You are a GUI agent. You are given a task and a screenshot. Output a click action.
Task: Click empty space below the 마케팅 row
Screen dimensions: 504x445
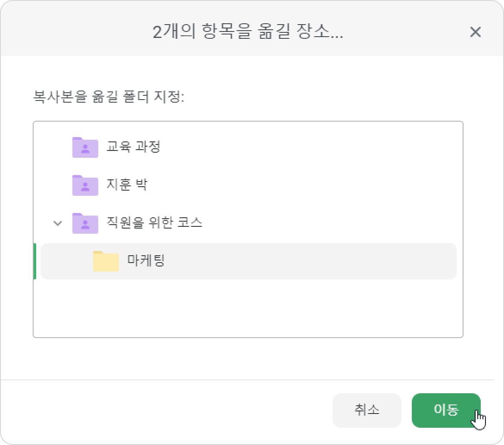pos(248,308)
